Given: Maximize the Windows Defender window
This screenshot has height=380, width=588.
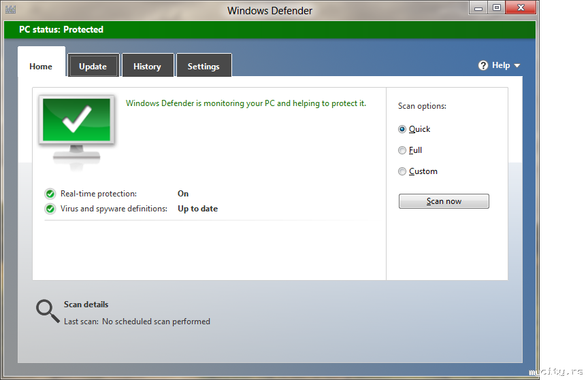Looking at the screenshot, I should [497, 7].
